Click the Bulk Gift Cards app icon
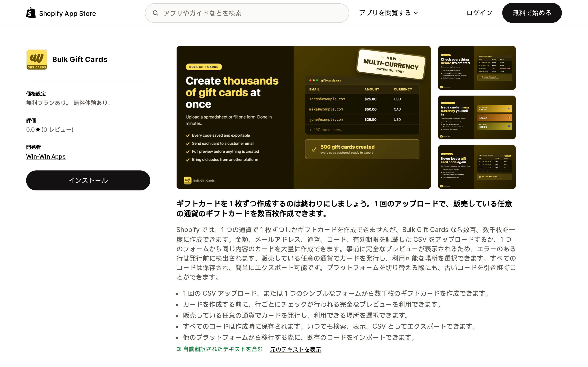 tap(37, 60)
